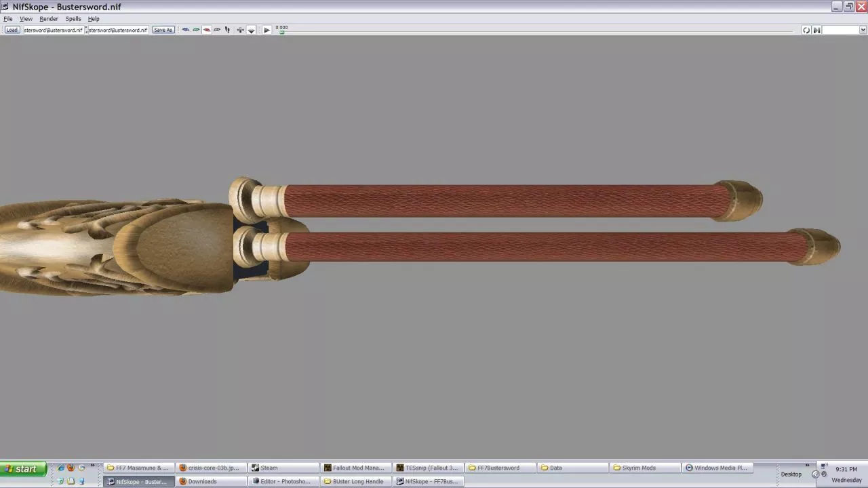868x488 pixels.
Task: Open the animation group combo box
Action: 844,30
